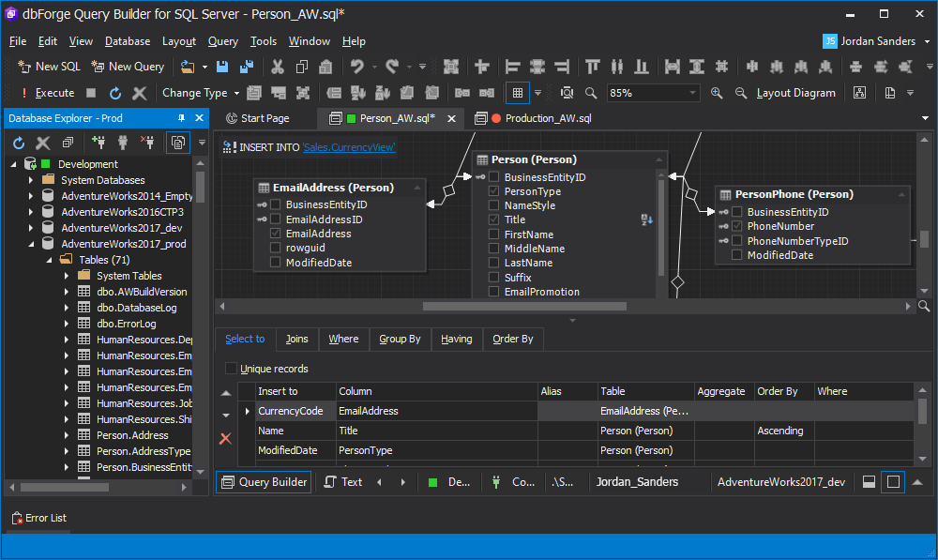Click the Zoom In magnifier icon

pyautogui.click(x=717, y=93)
